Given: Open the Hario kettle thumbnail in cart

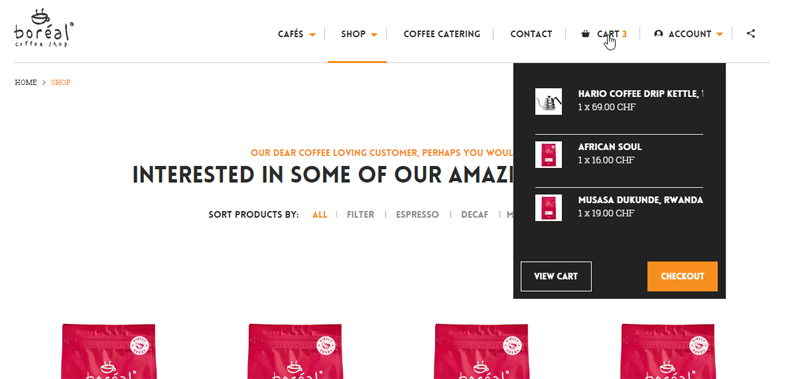Looking at the screenshot, I should pos(548,101).
